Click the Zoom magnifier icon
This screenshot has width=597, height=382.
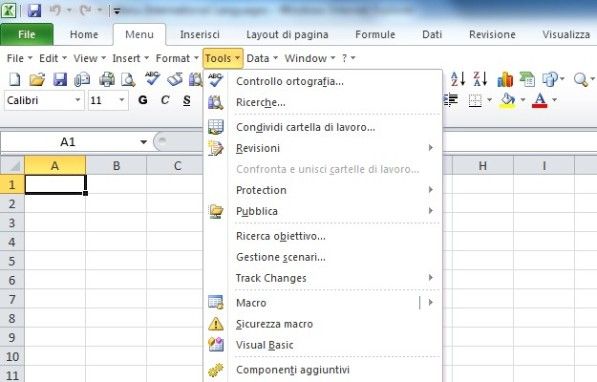pos(581,80)
